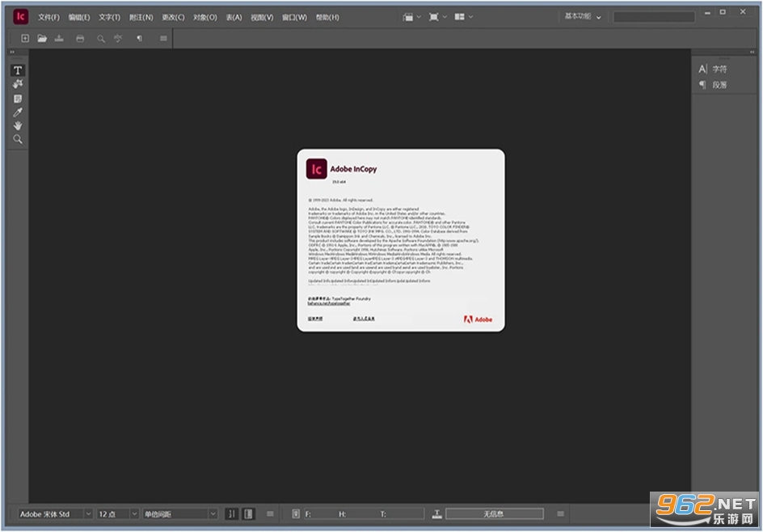Toggle the line numbers icon in the bottom bar
This screenshot has height=532, width=763.
pyautogui.click(x=232, y=514)
